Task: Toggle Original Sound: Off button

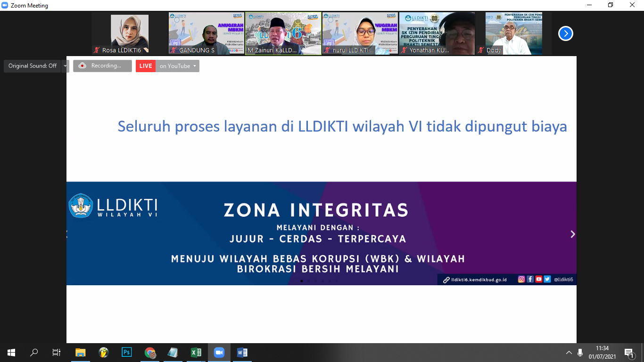Action: (x=33, y=66)
